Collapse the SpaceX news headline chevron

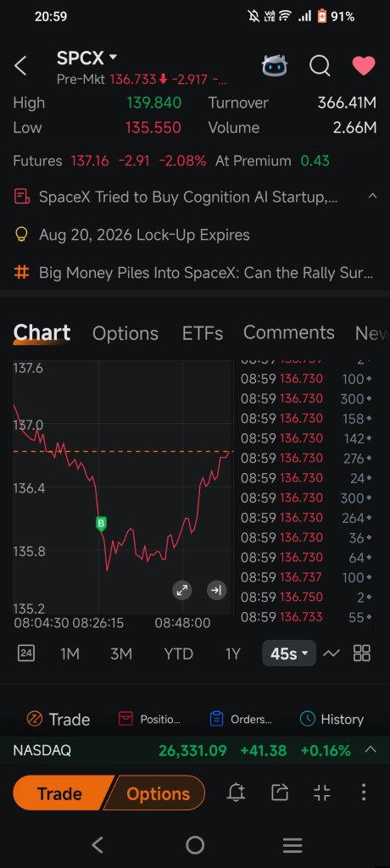click(372, 196)
